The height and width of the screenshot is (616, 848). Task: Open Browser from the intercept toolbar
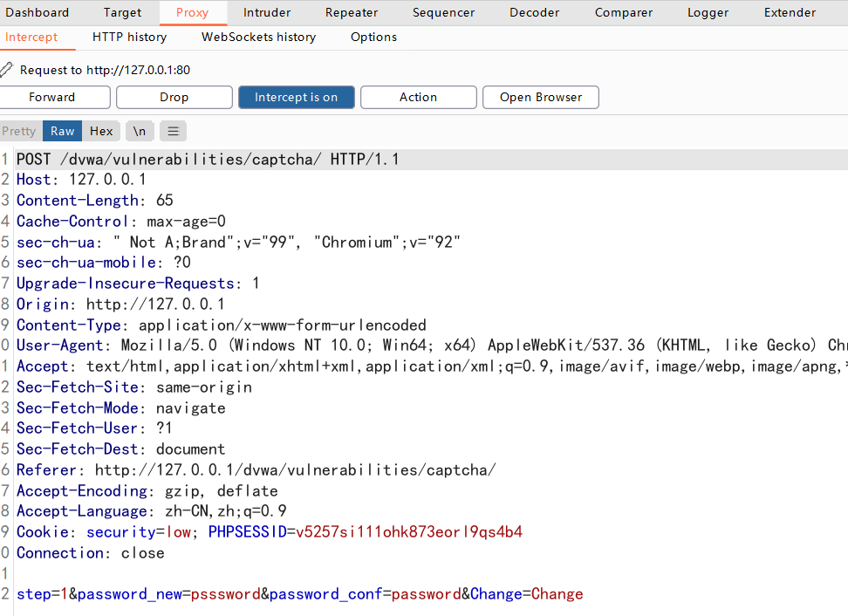pyautogui.click(x=540, y=97)
